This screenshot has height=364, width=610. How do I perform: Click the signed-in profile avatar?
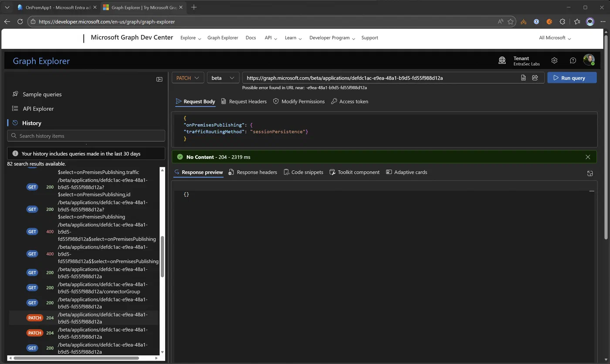point(589,60)
